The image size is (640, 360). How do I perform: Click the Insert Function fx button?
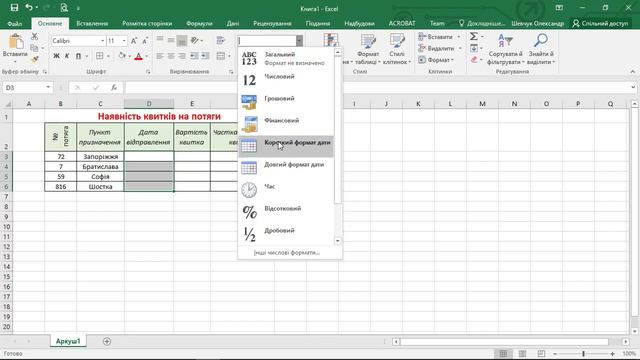(114, 87)
